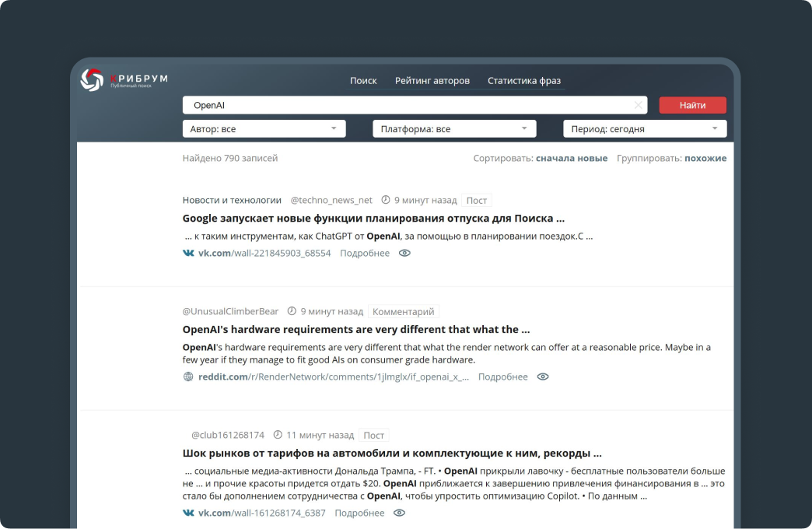Viewport: 812px width, 529px height.
Task: Open Подробнее for the reddit comment
Action: [503, 377]
